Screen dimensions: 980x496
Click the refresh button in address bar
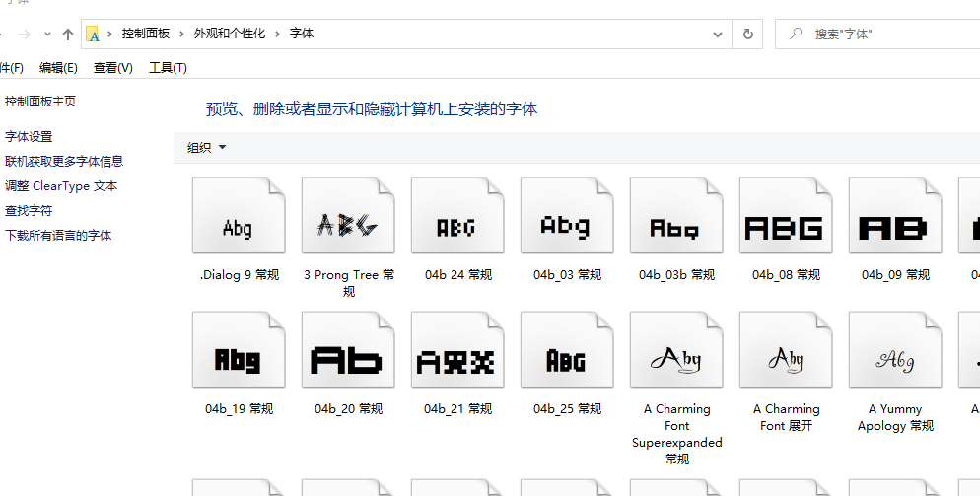pyautogui.click(x=747, y=35)
